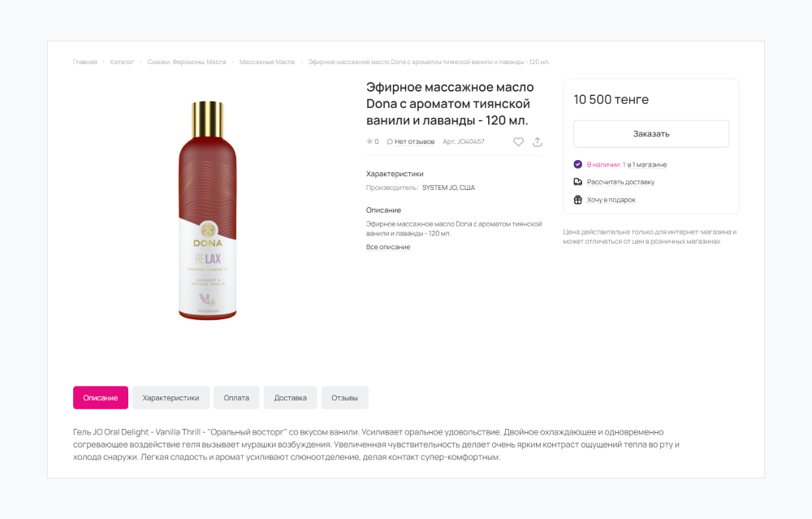Switch to the 'Доставка' tab
This screenshot has width=812, height=519.
pyautogui.click(x=289, y=397)
